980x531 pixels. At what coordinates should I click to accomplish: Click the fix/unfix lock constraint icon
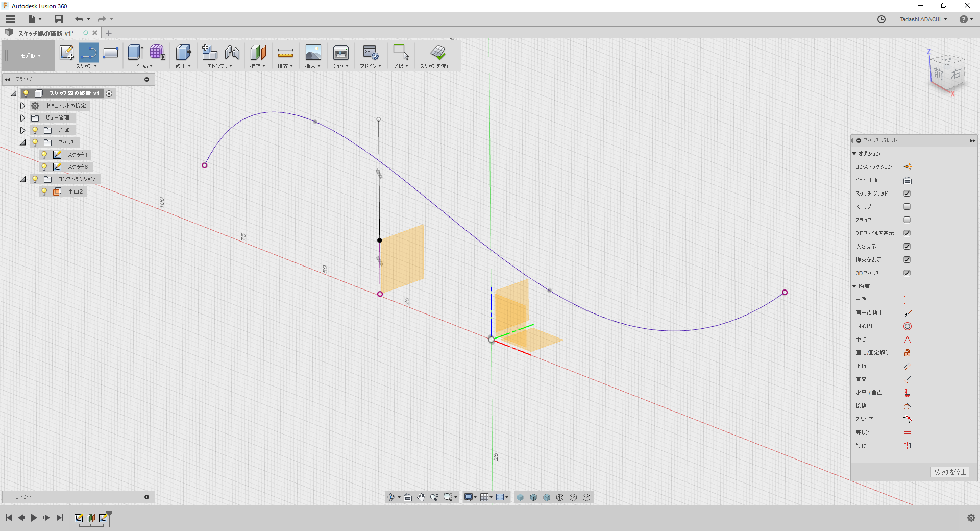(x=907, y=353)
